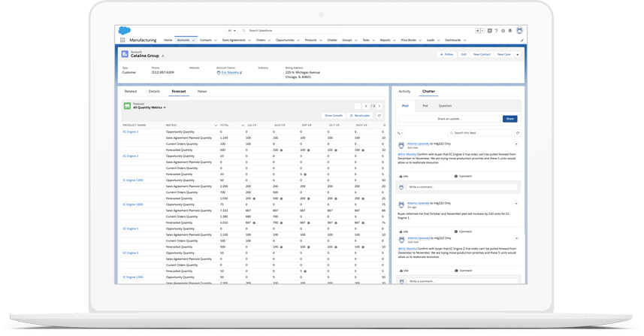The image size is (644, 336).
Task: Click Recalculate forecast button
Action: 360,116
